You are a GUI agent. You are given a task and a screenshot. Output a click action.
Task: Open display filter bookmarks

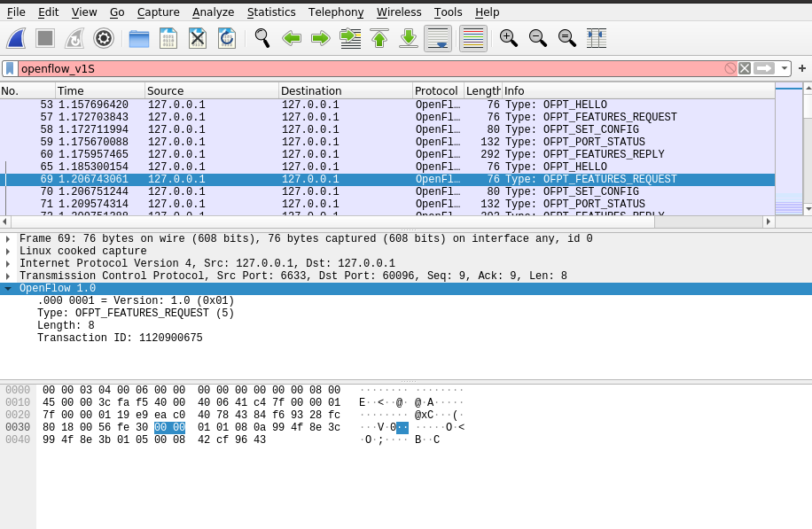click(10, 69)
